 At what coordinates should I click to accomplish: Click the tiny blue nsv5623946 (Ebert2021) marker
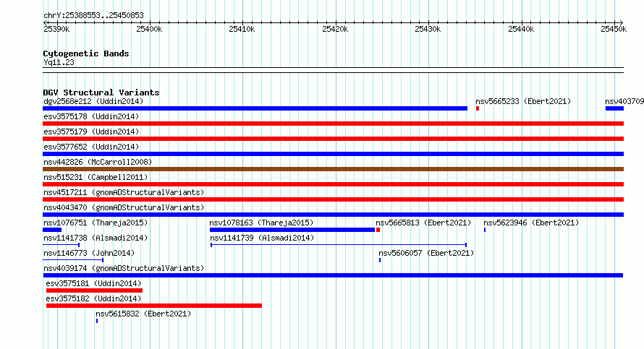485,230
